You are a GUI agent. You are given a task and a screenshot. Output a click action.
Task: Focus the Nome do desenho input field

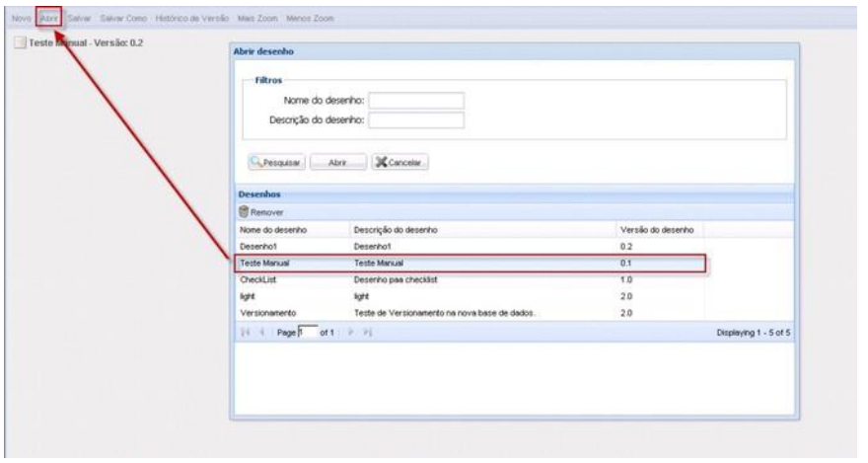(415, 101)
